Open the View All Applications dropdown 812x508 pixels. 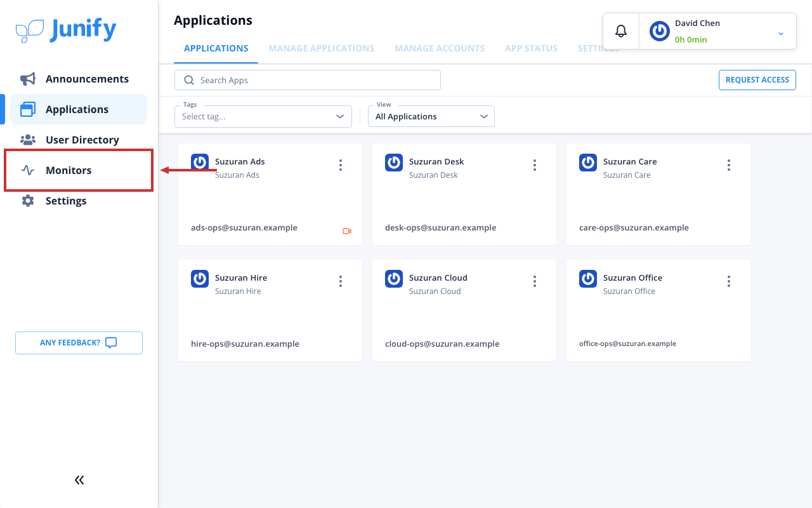(x=431, y=116)
